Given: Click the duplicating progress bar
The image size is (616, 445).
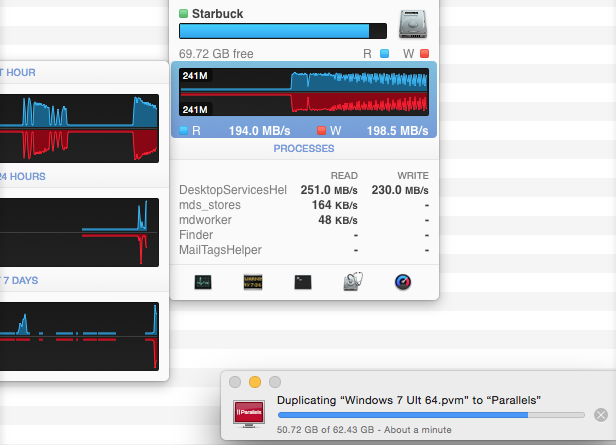Looking at the screenshot, I should point(431,415).
